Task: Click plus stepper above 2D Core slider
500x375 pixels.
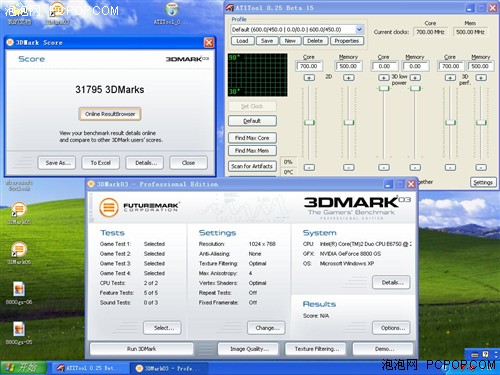Action: [309, 78]
